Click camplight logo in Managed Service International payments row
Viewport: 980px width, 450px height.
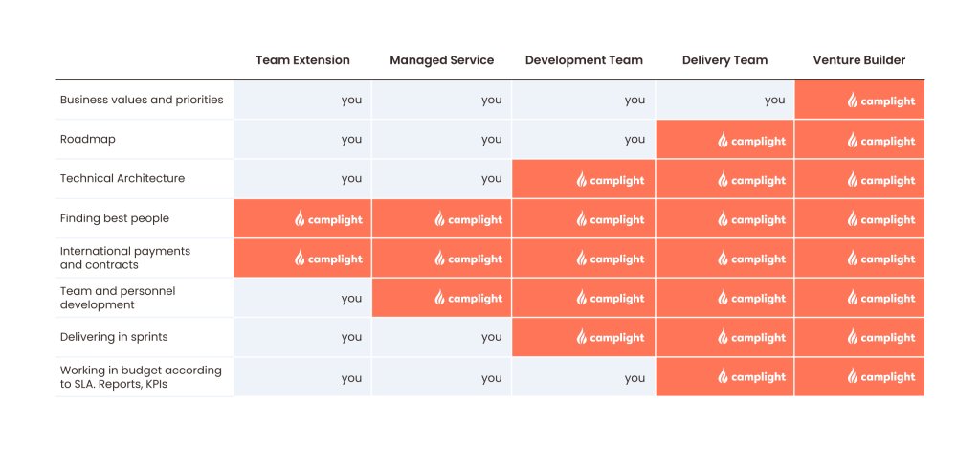point(468,259)
